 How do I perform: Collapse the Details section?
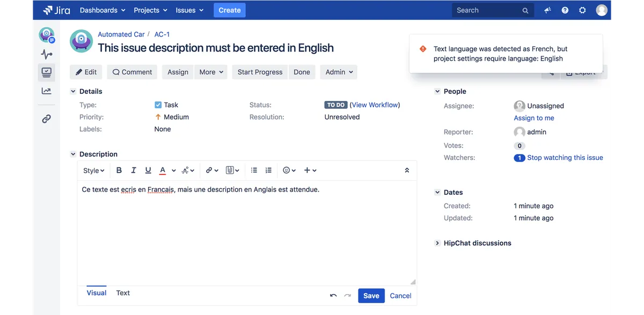(73, 92)
